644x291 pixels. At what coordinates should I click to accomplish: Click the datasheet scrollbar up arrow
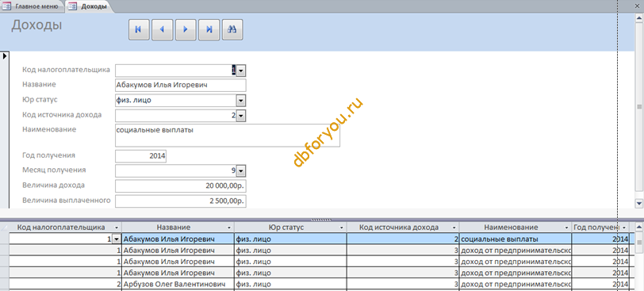[x=638, y=227]
